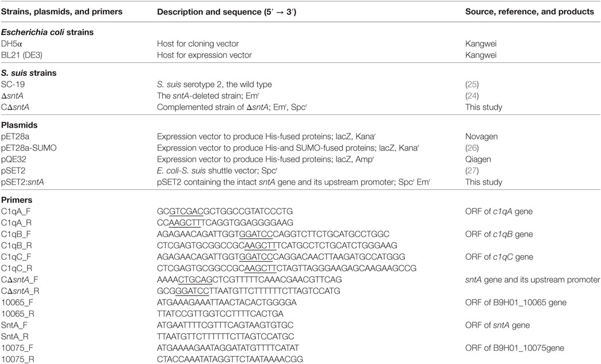Select the pSET2:sntA plasmid entry

coord(22,182)
